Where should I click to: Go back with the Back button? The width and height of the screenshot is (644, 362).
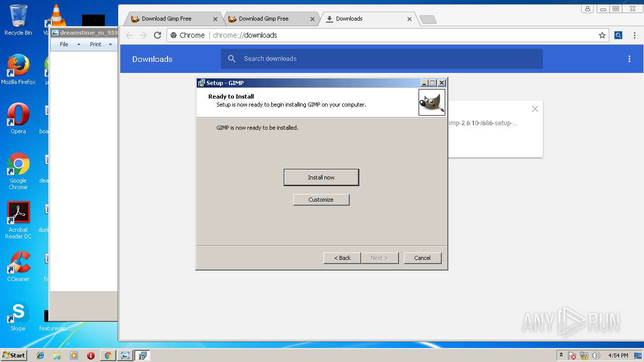[x=342, y=258]
